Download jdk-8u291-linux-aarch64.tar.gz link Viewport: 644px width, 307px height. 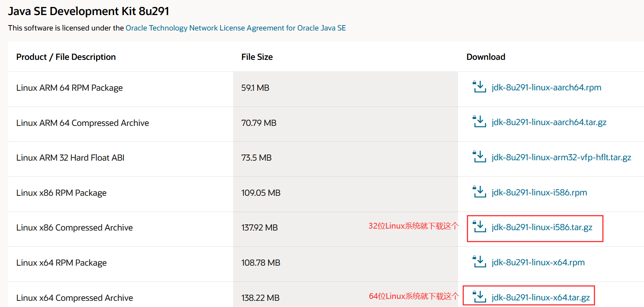click(x=549, y=122)
